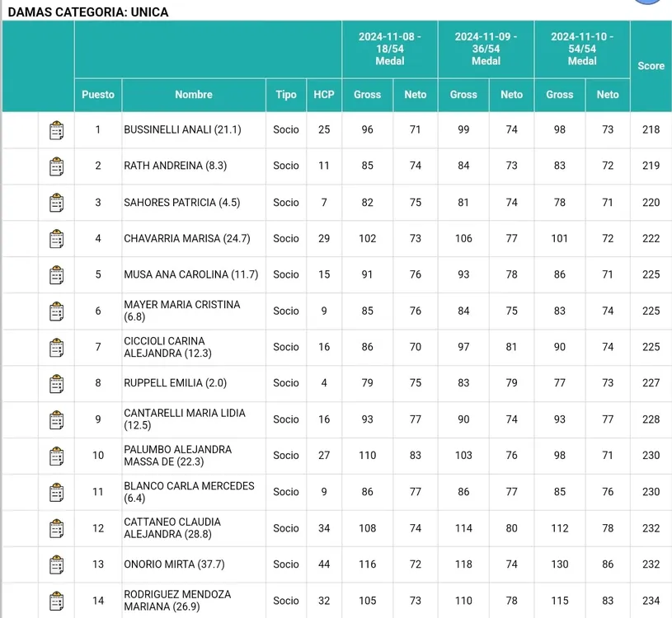
Task: Click the Nombre column header
Action: (x=194, y=95)
